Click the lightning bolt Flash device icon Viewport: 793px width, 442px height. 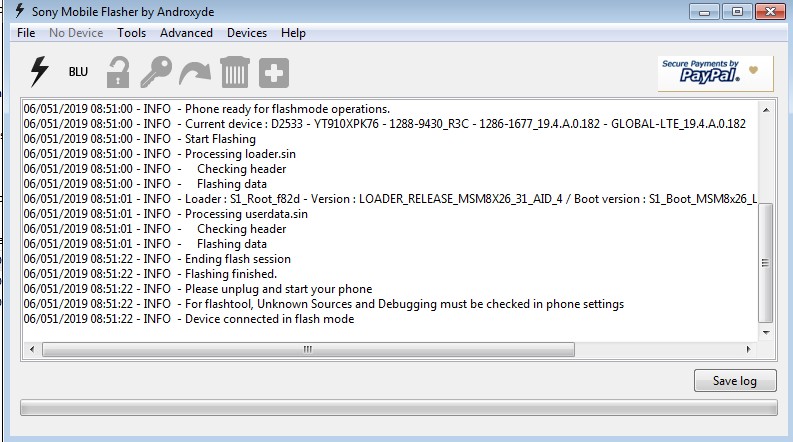(39, 72)
